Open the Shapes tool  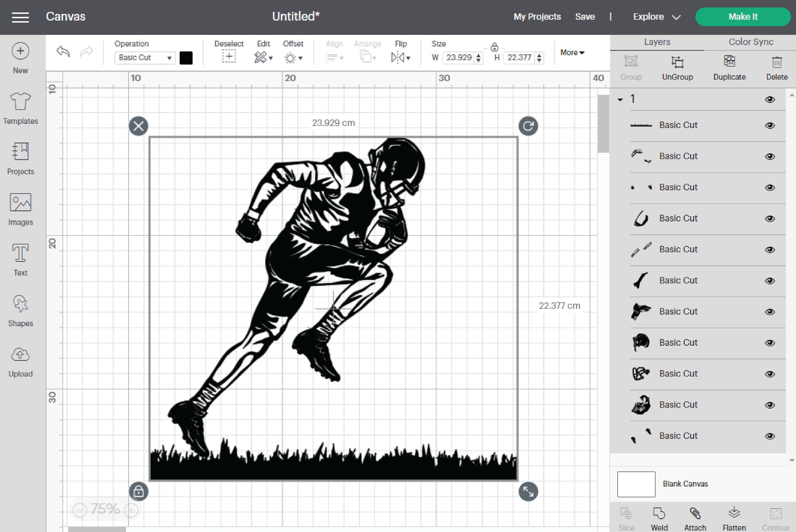20,310
